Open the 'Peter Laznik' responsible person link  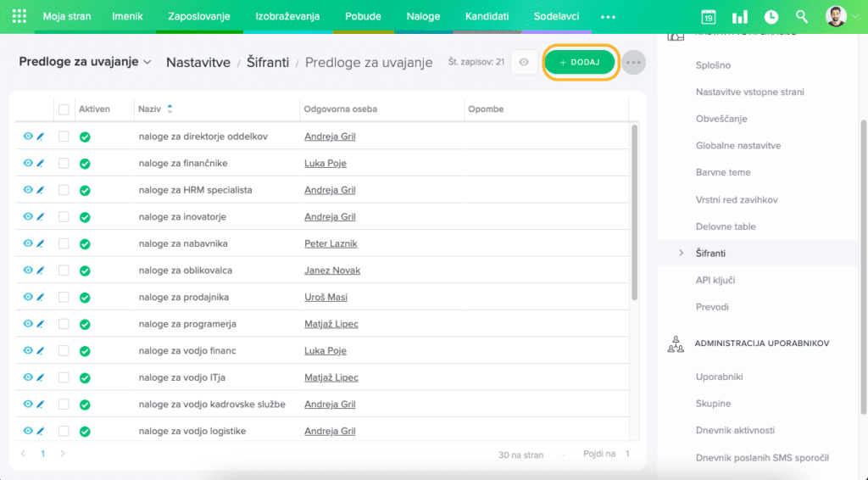331,243
